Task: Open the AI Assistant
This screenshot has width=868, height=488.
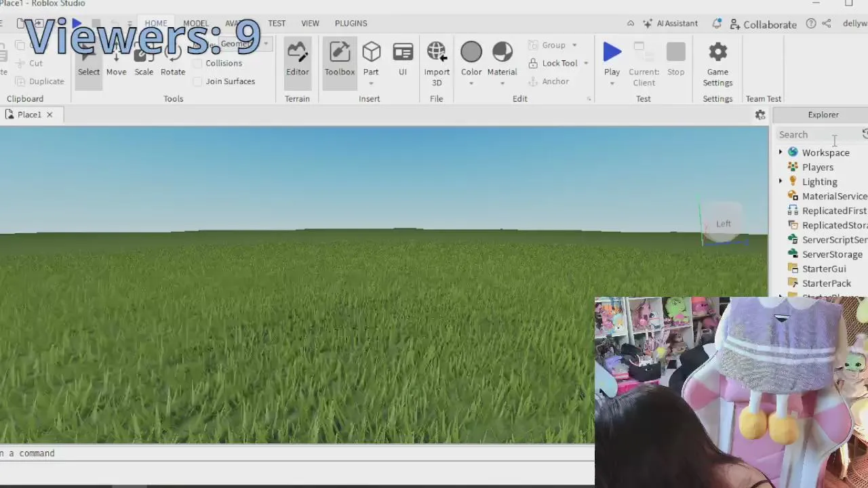Action: pos(670,23)
